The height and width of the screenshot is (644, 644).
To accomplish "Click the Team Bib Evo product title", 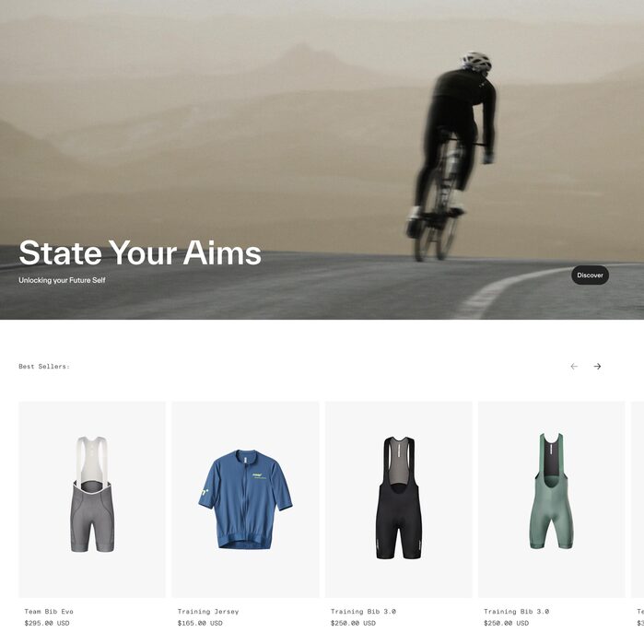I will coord(49,612).
